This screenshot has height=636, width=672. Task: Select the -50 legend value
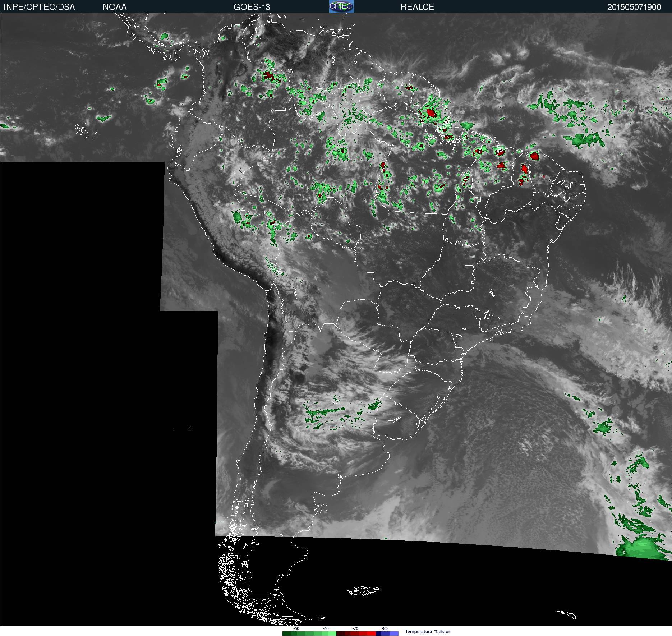(x=296, y=629)
